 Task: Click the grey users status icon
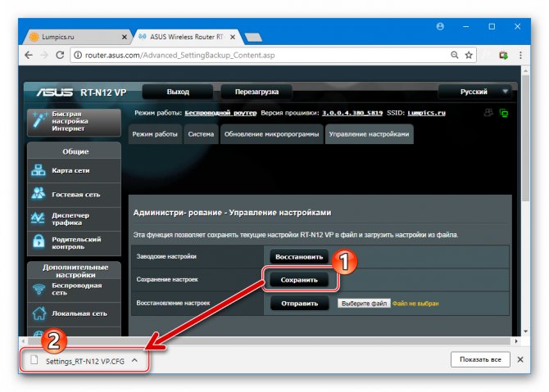[x=488, y=113]
